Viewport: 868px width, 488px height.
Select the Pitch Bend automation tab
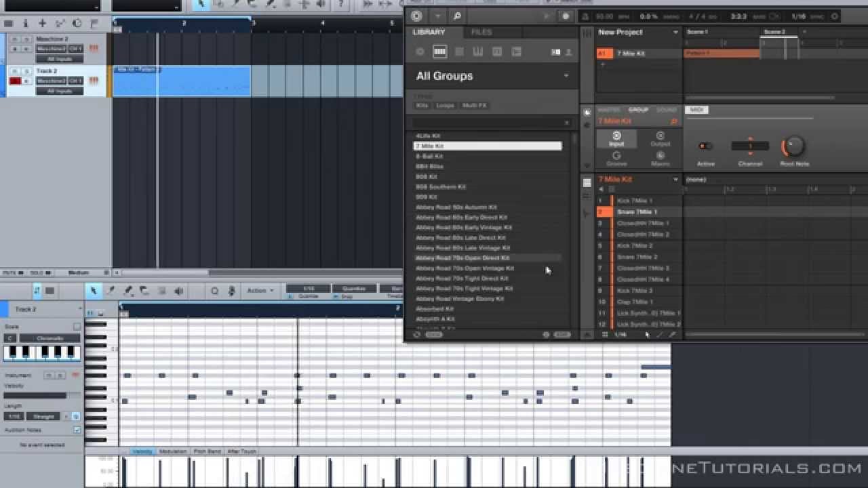(x=207, y=451)
